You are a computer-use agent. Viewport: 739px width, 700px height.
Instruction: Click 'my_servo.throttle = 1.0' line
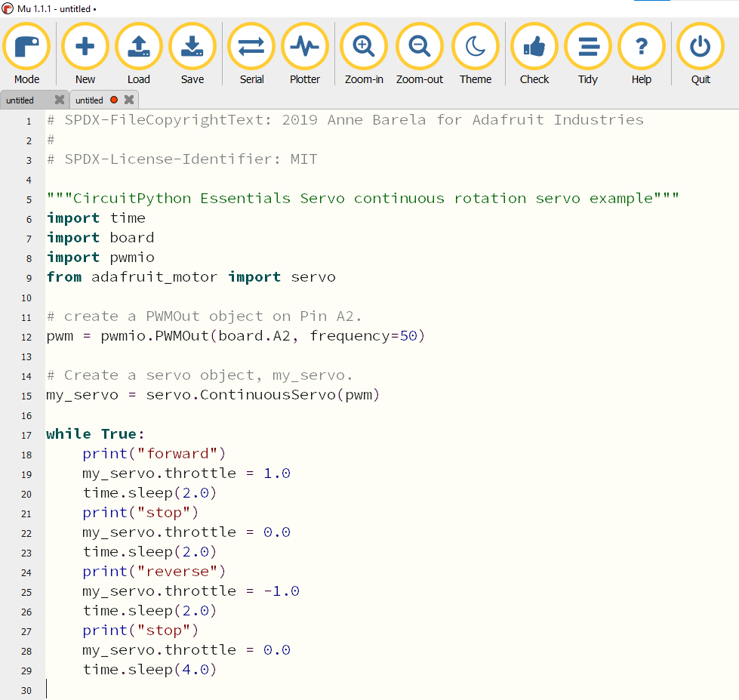click(x=186, y=473)
